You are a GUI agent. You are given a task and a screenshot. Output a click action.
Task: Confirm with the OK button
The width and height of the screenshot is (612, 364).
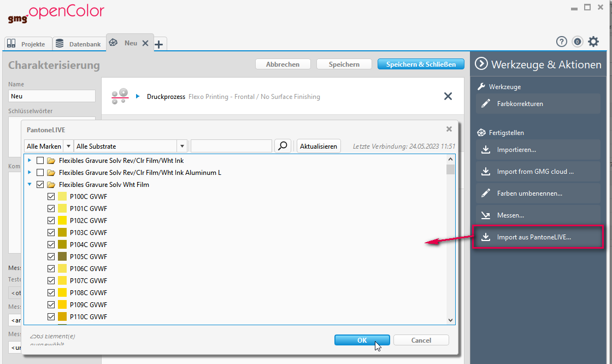point(362,340)
